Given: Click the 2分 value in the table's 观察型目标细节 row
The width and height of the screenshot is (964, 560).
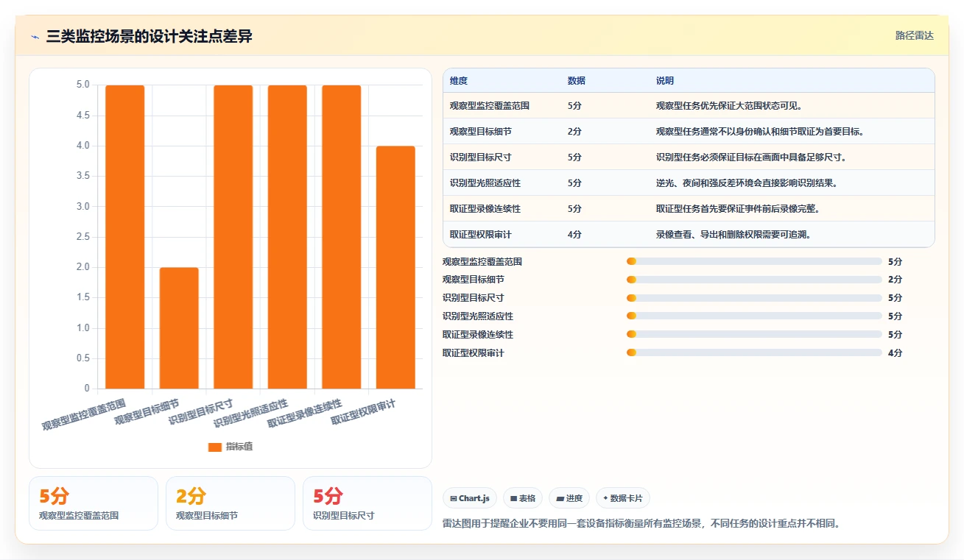Looking at the screenshot, I should tap(574, 132).
